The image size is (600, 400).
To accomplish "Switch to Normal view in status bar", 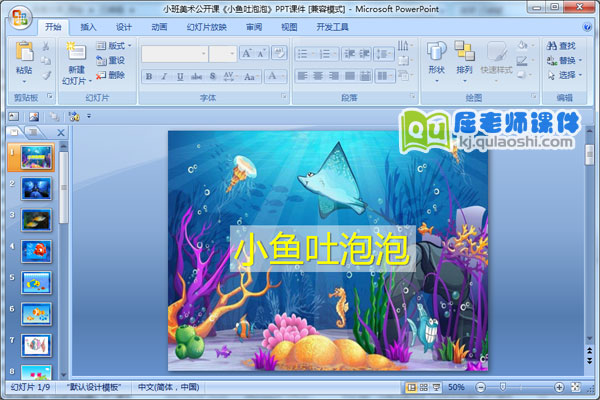I will (411, 387).
